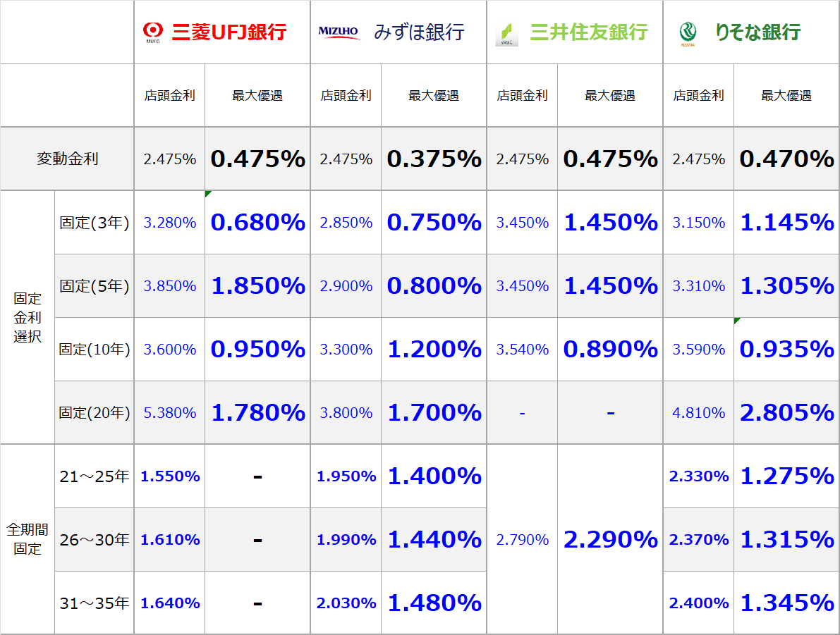
Task: Click the 5.380% rate cell
Action: pos(169,412)
